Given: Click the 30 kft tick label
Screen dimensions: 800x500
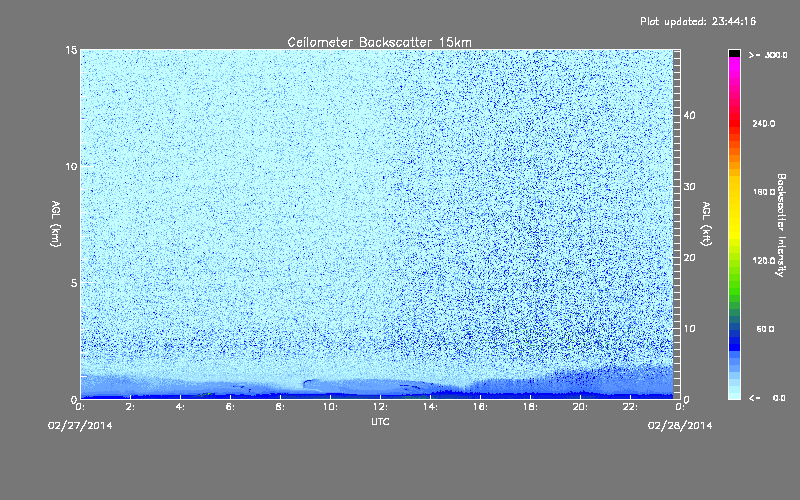Looking at the screenshot, I should [x=689, y=187].
